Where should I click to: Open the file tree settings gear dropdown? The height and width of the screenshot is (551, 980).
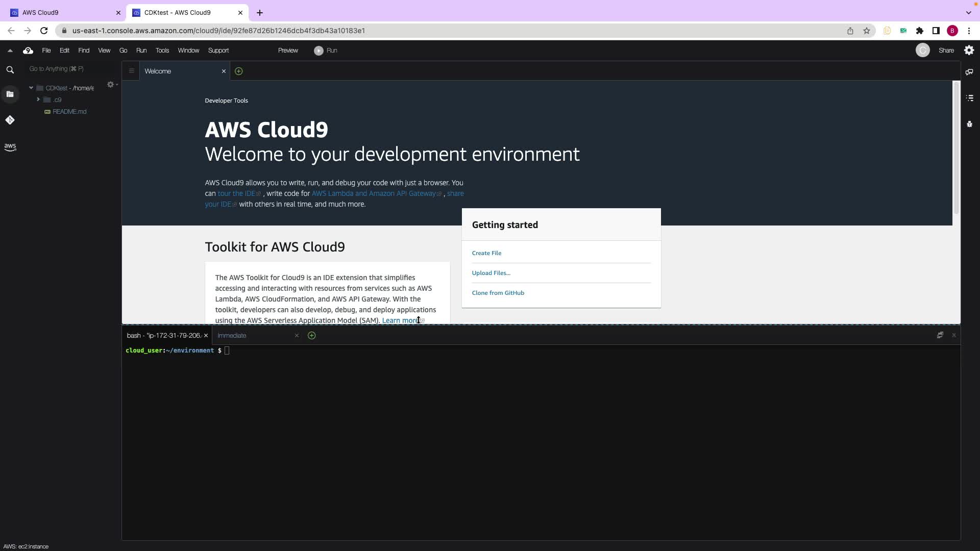coord(111,85)
